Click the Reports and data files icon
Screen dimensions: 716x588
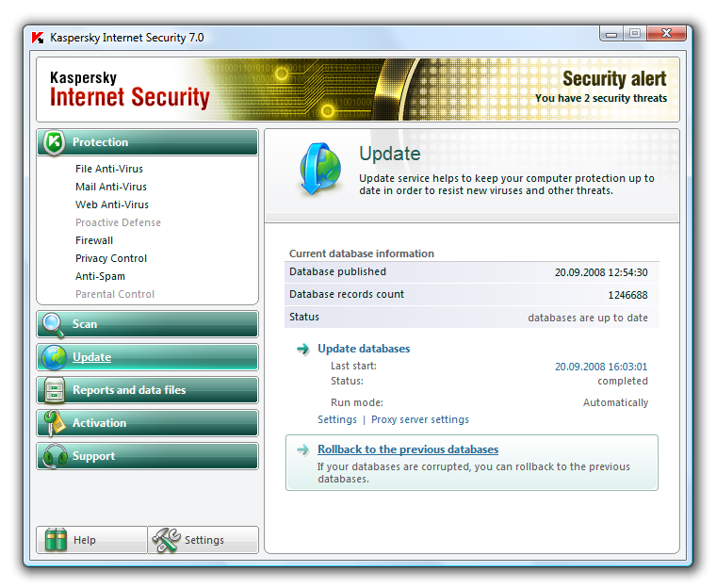pyautogui.click(x=54, y=390)
